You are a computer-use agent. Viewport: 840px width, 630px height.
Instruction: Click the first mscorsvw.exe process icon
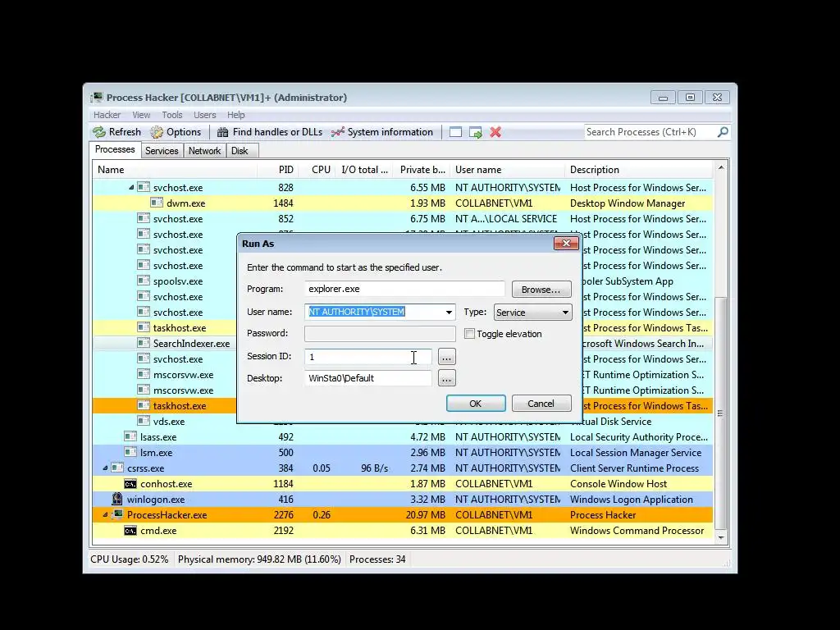[x=143, y=374]
